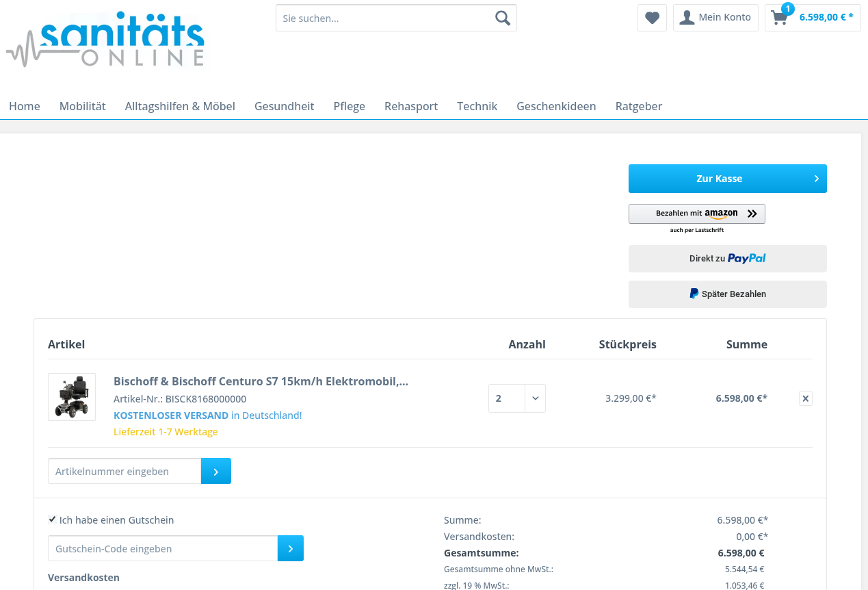The image size is (868, 590).
Task: Click the sanitäts ONLINE logo
Action: click(x=105, y=39)
